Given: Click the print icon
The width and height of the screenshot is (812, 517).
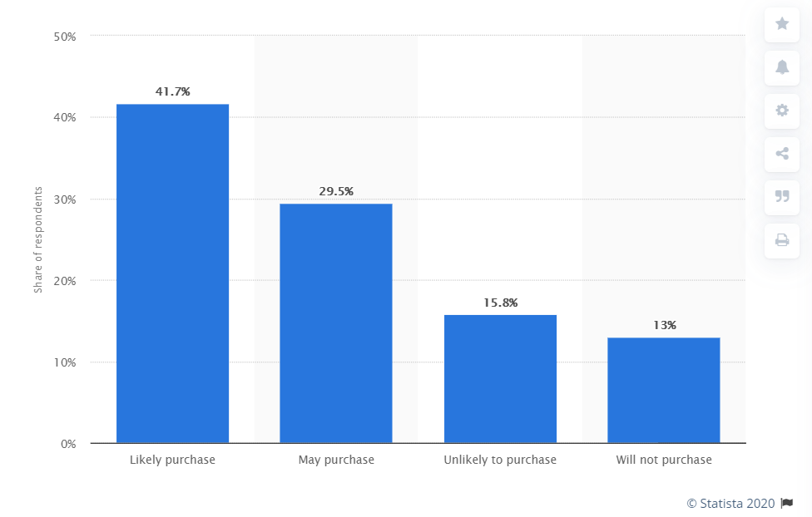Looking at the screenshot, I should [782, 240].
